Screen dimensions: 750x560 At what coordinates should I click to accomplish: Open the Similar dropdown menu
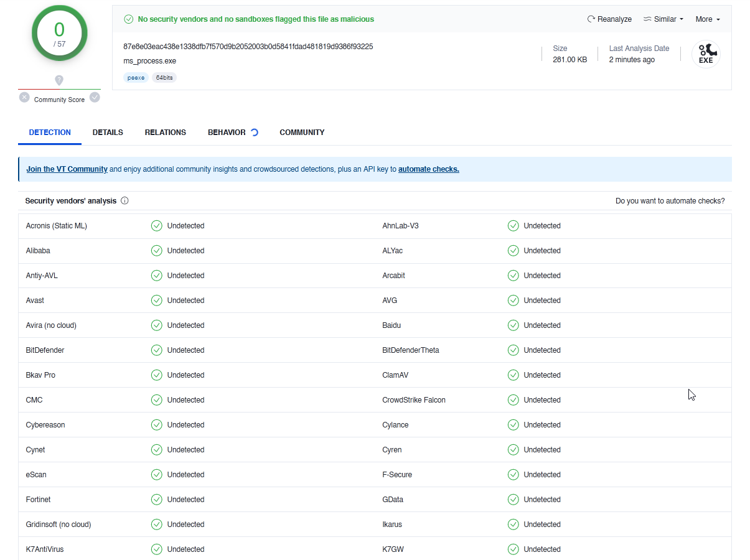pos(663,19)
